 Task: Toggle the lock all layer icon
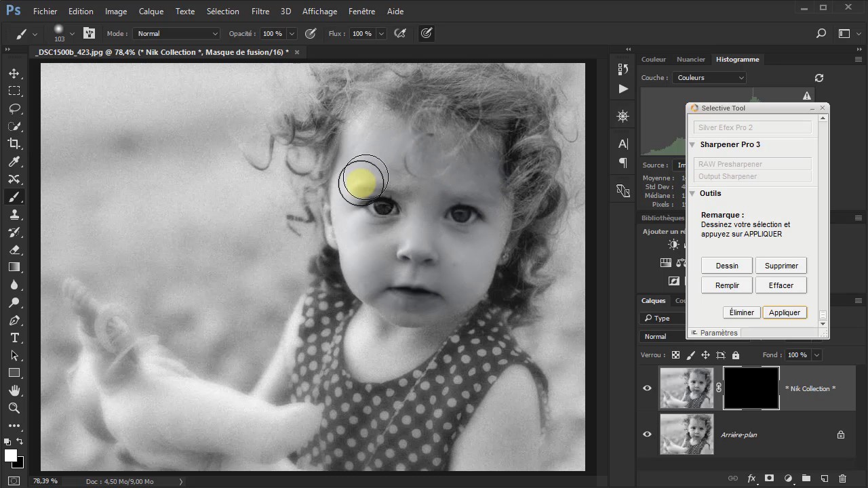[x=736, y=355]
